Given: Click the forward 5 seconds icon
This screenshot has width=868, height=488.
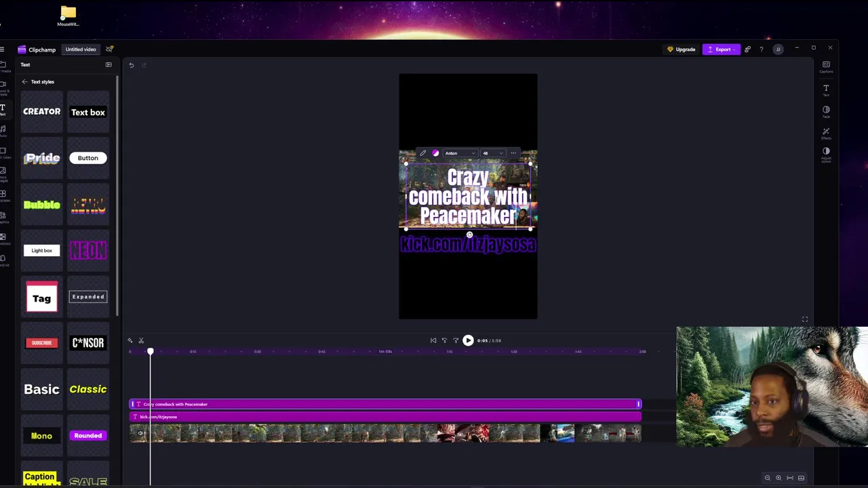Looking at the screenshot, I should click(456, 340).
